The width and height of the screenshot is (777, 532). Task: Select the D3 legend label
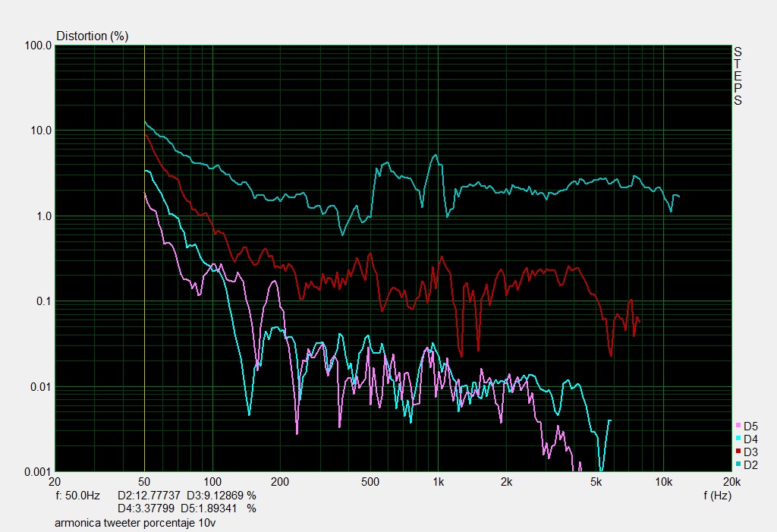pyautogui.click(x=750, y=452)
